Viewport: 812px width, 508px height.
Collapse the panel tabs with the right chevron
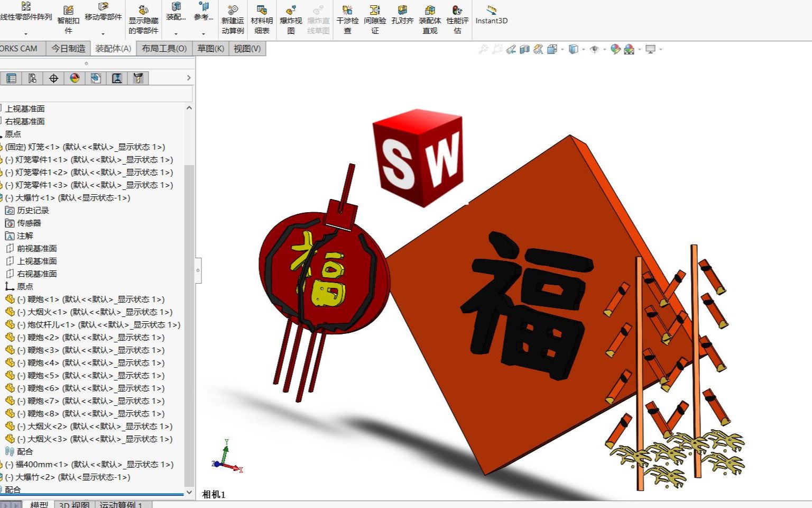[x=189, y=77]
